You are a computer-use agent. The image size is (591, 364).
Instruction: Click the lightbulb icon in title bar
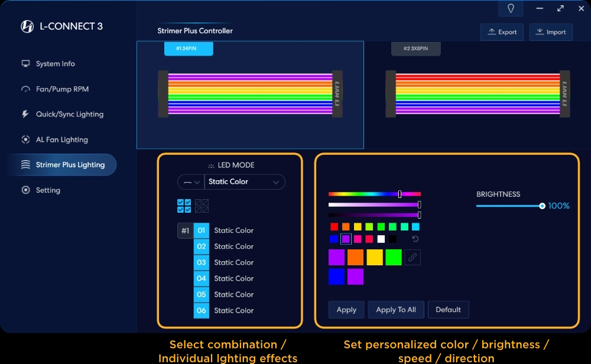coord(511,8)
